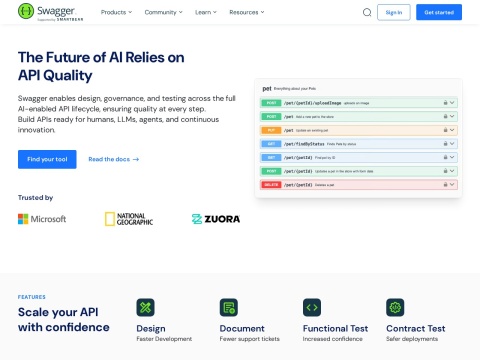Image resolution: width=480 pixels, height=360 pixels.
Task: Click the Design feature icon
Action: 145,307
